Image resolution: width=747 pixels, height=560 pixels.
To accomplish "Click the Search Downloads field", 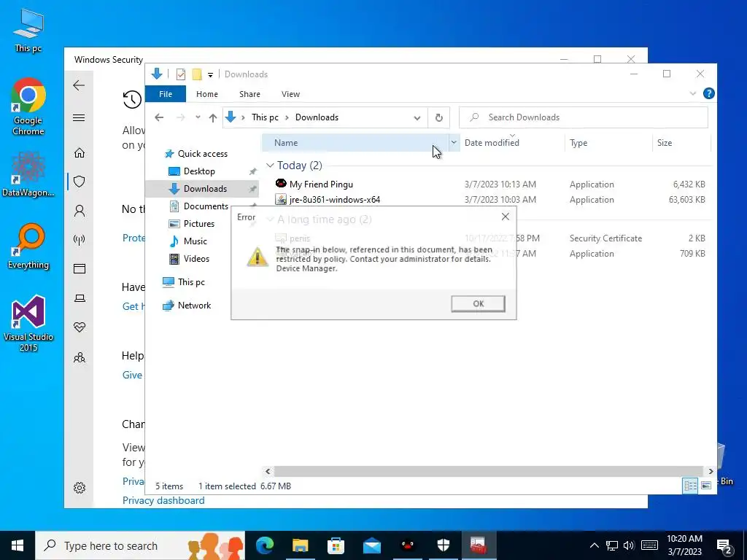I will tap(583, 117).
